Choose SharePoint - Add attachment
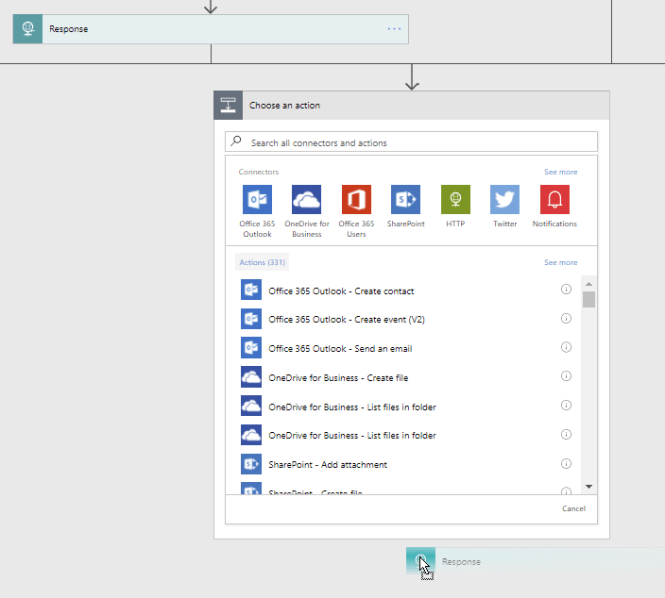The image size is (665, 598). click(x=327, y=465)
